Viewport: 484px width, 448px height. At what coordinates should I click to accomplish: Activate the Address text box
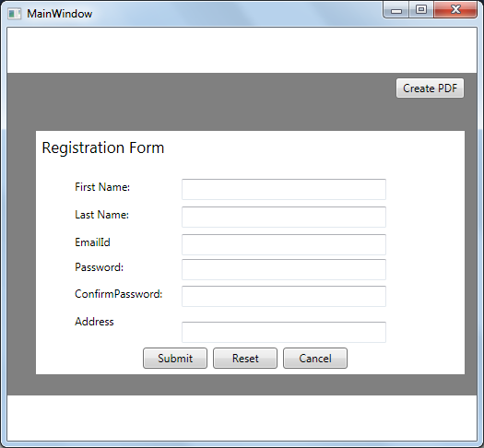point(284,332)
